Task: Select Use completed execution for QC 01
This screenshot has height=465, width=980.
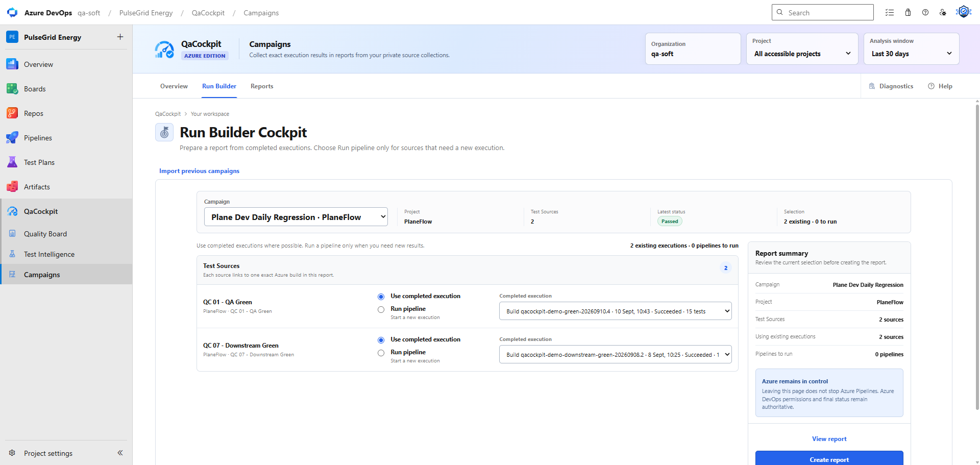Action: pyautogui.click(x=381, y=297)
